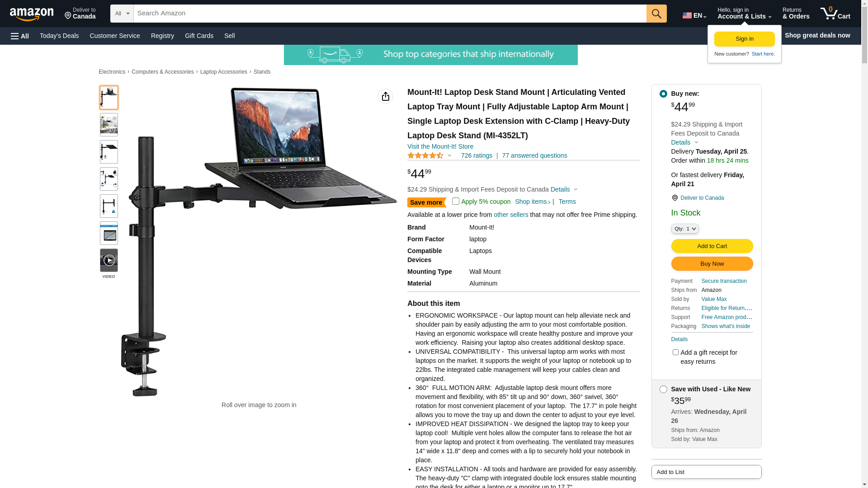This screenshot has width=868, height=488.
Task: Expand the search category All dropdown
Action: [122, 14]
